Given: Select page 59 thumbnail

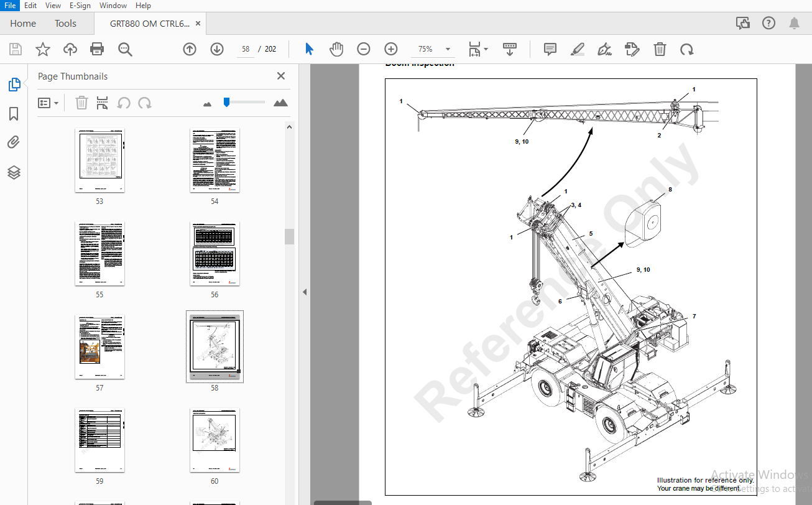Looking at the screenshot, I should point(99,440).
